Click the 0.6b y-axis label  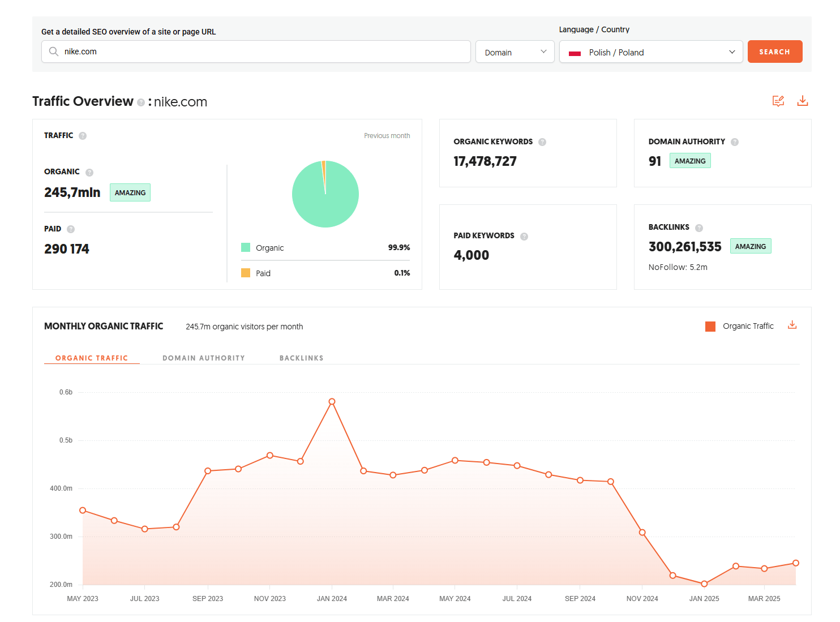(66, 392)
